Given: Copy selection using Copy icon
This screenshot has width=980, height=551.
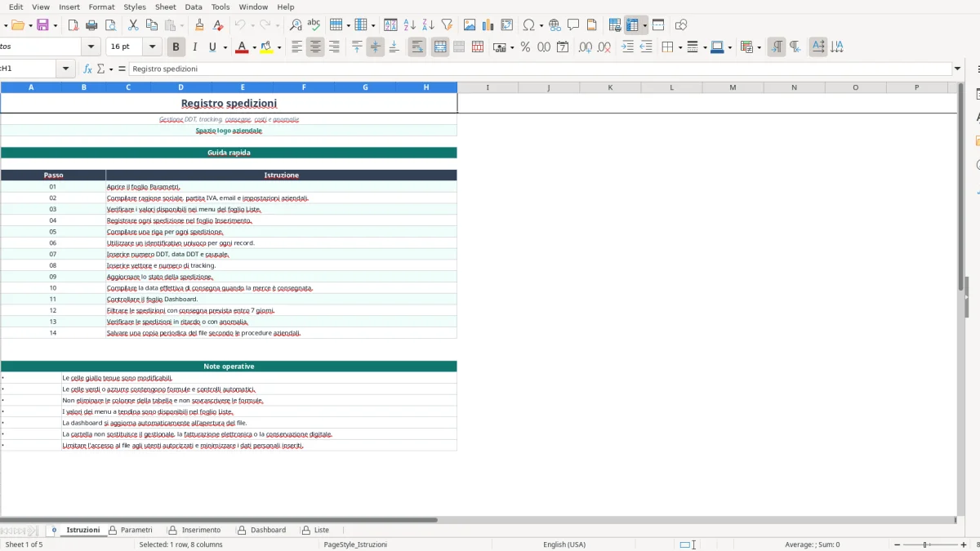Looking at the screenshot, I should pyautogui.click(x=151, y=25).
